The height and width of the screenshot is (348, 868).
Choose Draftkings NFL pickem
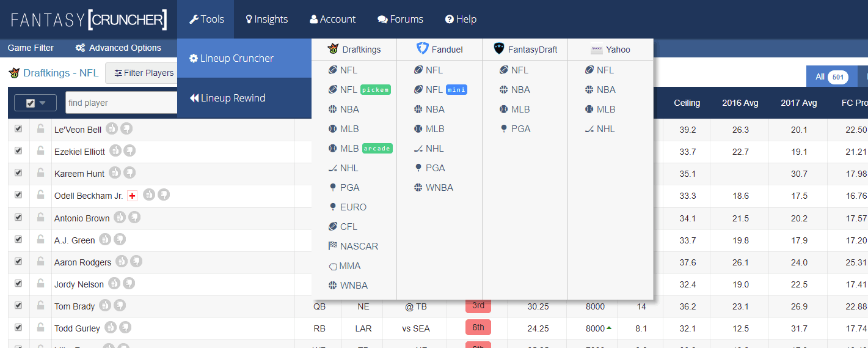(359, 89)
